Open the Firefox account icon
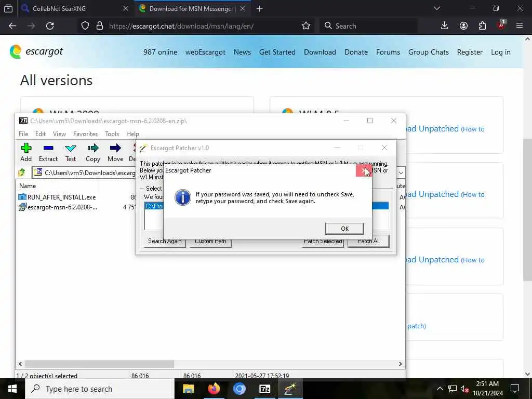The width and height of the screenshot is (532, 399). pyautogui.click(x=463, y=26)
